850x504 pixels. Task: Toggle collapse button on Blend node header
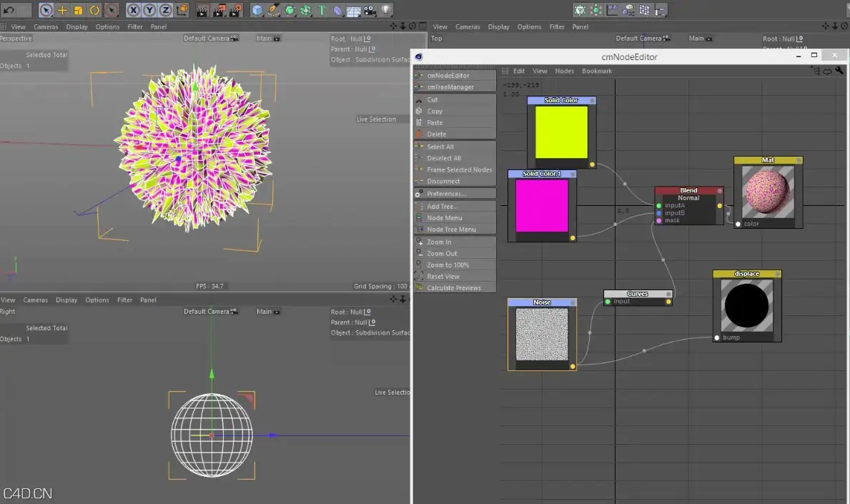pyautogui.click(x=719, y=190)
